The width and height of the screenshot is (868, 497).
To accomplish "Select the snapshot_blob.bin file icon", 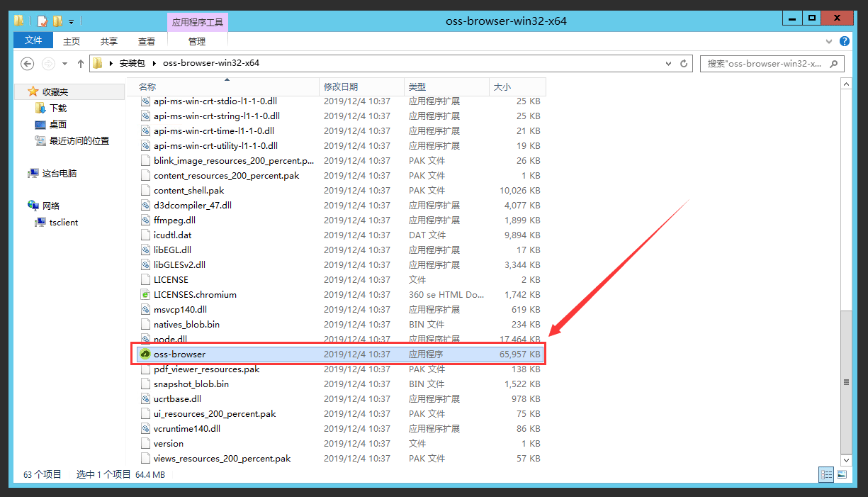I will 145,384.
